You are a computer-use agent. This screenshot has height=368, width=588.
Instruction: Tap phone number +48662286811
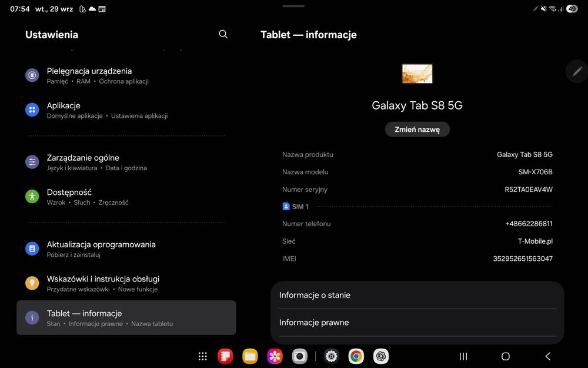529,224
